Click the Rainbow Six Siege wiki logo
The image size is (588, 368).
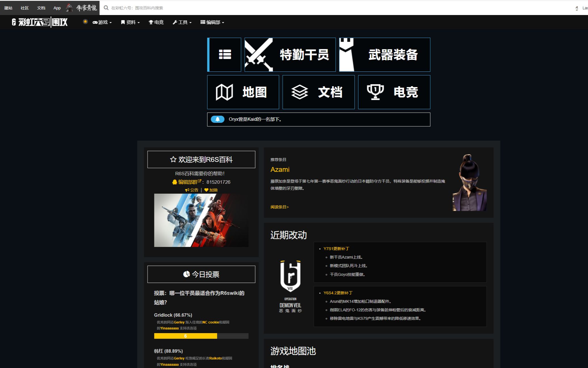(40, 22)
